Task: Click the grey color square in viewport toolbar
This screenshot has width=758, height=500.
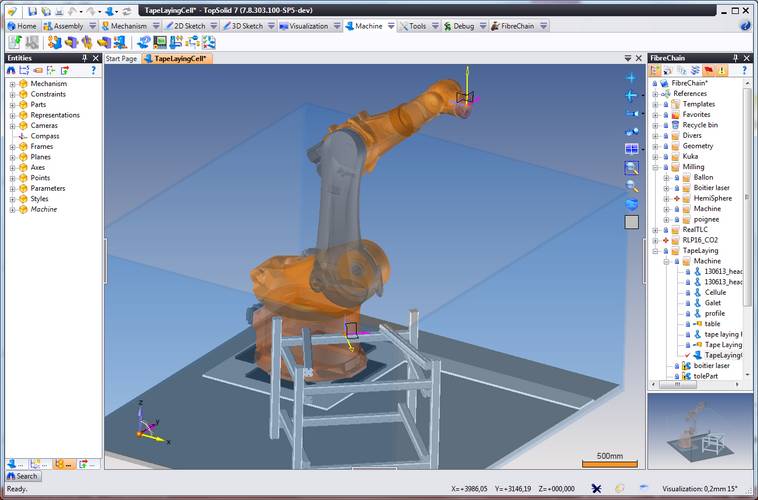Action: point(631,222)
